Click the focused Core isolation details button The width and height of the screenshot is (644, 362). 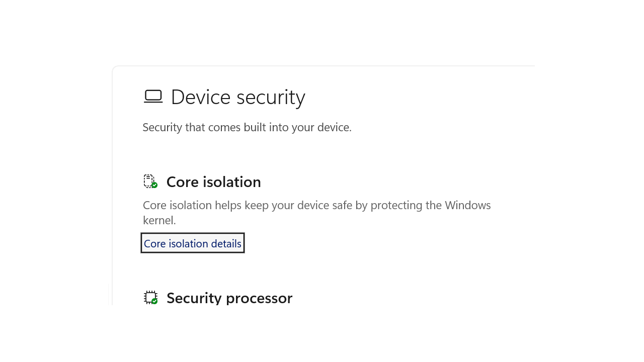coord(192,243)
